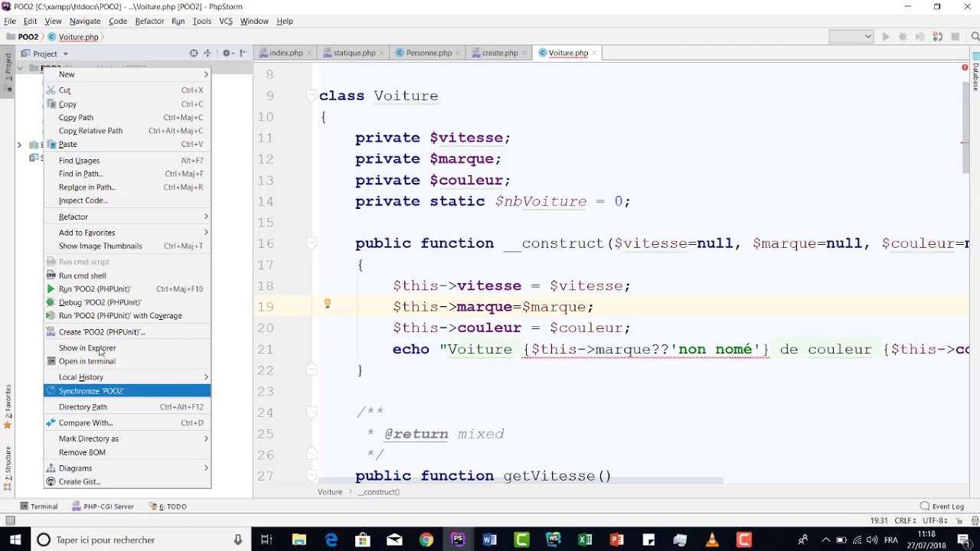Open the VCS menu in the menu bar

coord(226,21)
